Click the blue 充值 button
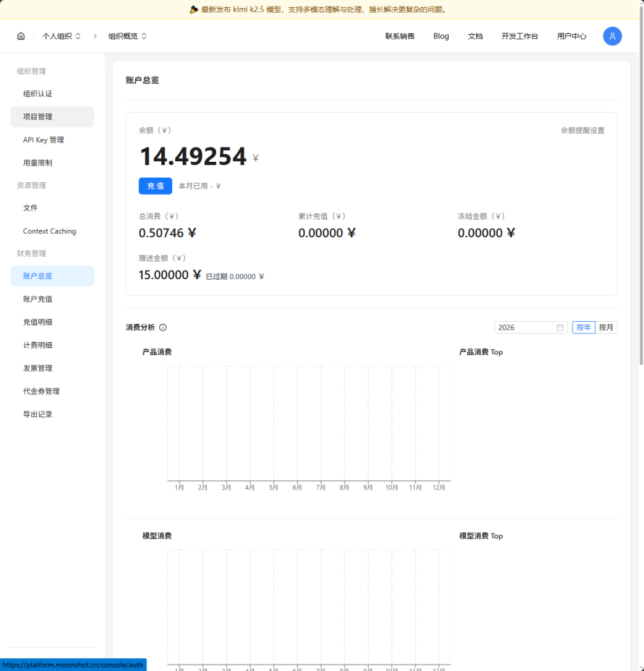This screenshot has width=644, height=671. [155, 186]
